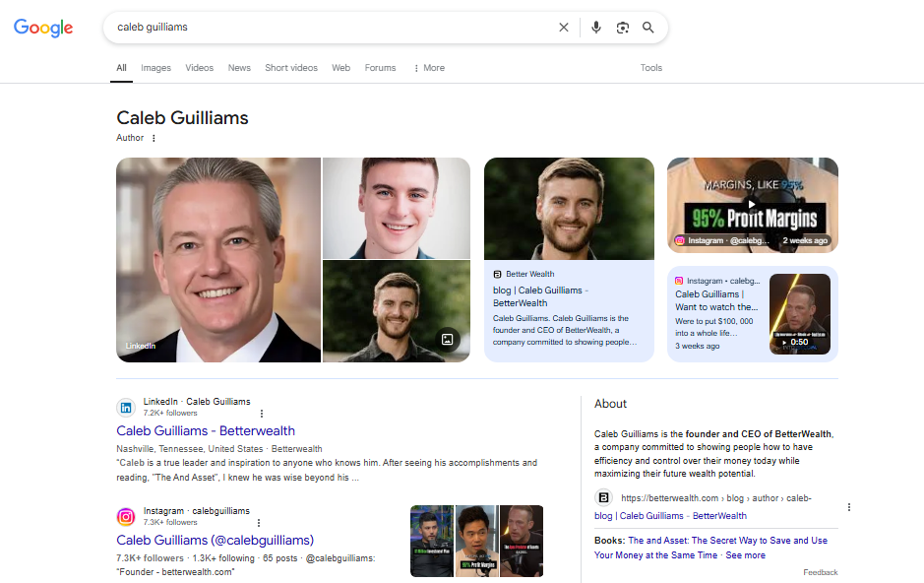Open the Author knowledge panel options menu

(154, 138)
